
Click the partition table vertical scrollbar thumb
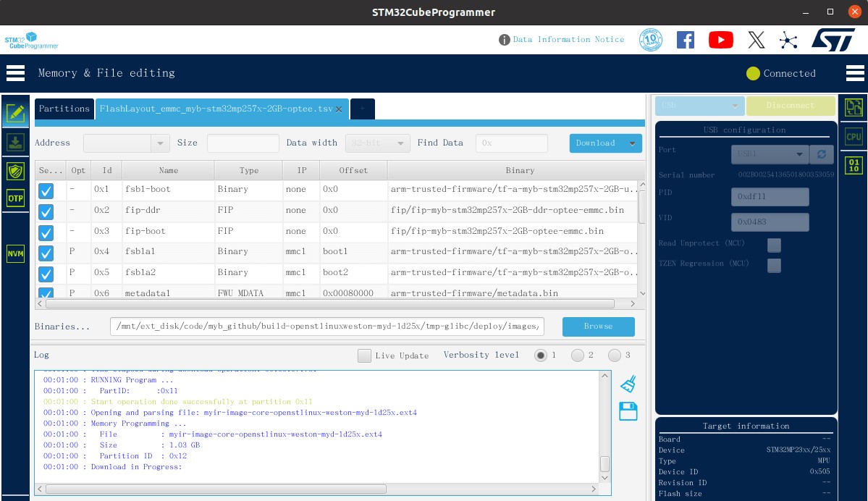[x=642, y=206]
